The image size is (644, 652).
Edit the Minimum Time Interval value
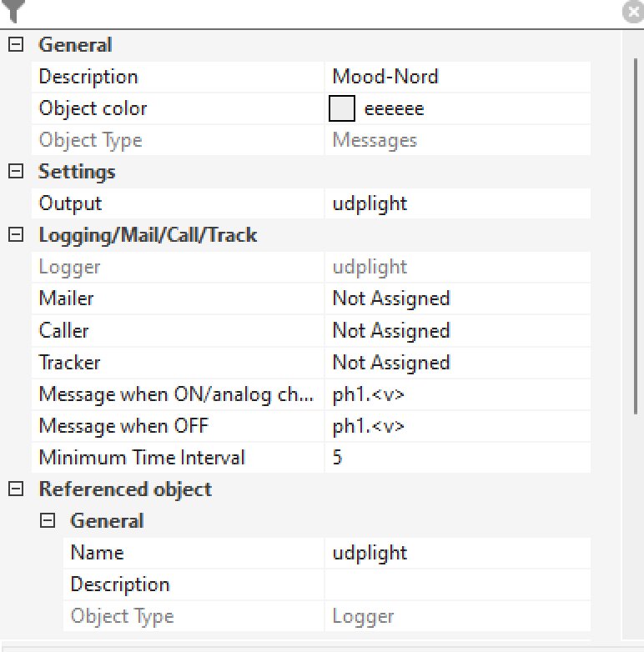(456, 458)
